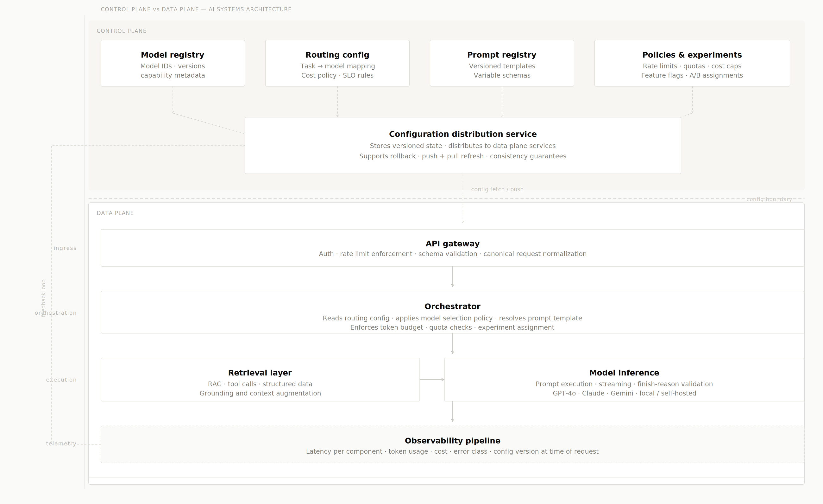This screenshot has width=823, height=504.
Task: Select the Model inference box
Action: [624, 379]
